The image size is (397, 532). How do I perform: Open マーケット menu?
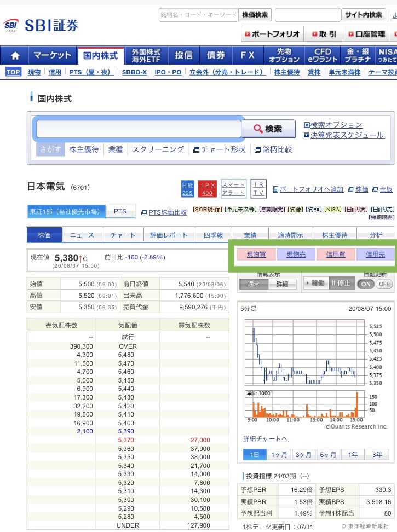tap(52, 55)
